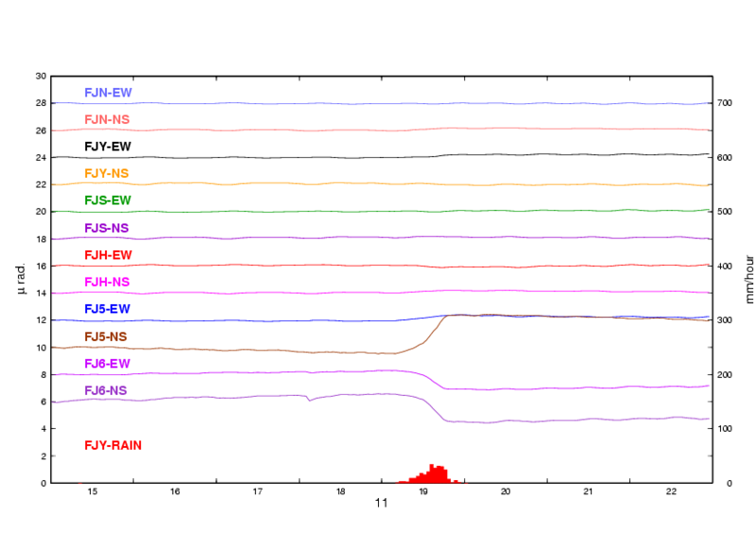Click the 600 tick on right axis
The width and height of the screenshot is (756, 534).
[x=725, y=158]
